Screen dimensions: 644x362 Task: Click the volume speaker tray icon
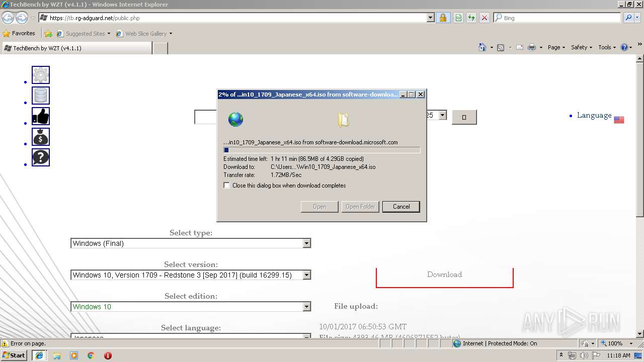click(584, 355)
